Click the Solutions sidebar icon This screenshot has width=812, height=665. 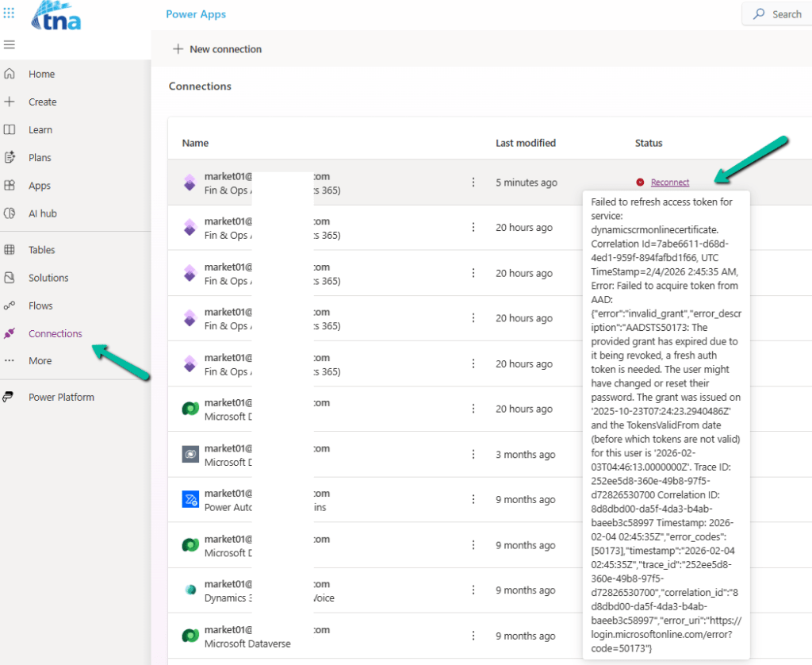click(10, 278)
